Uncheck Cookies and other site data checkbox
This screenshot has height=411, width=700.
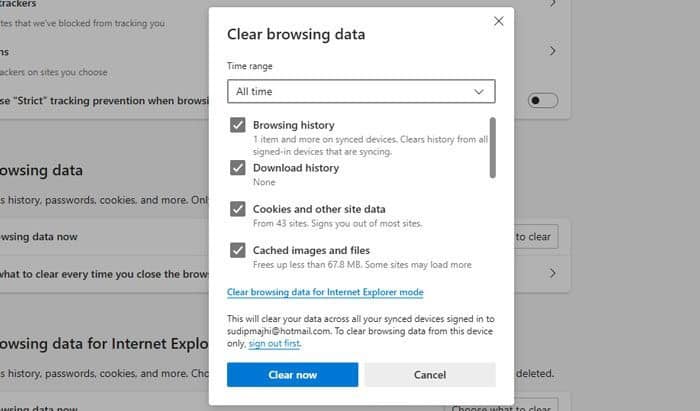tap(238, 209)
